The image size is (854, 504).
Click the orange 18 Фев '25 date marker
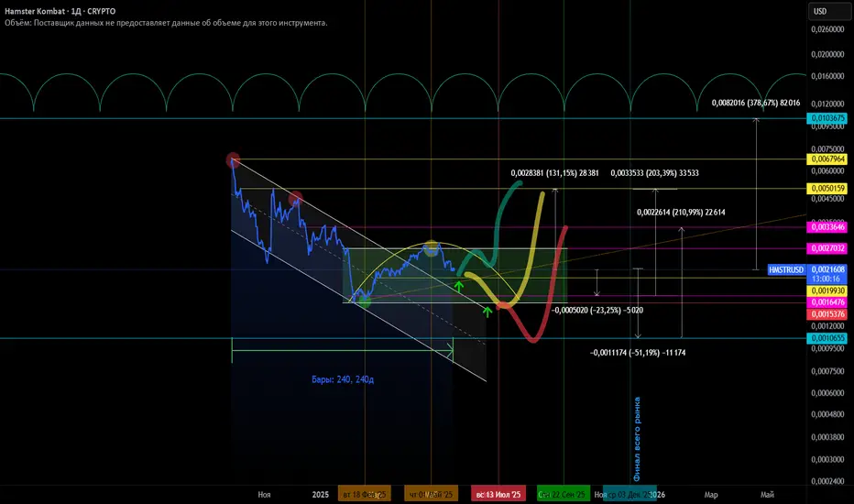(365, 494)
